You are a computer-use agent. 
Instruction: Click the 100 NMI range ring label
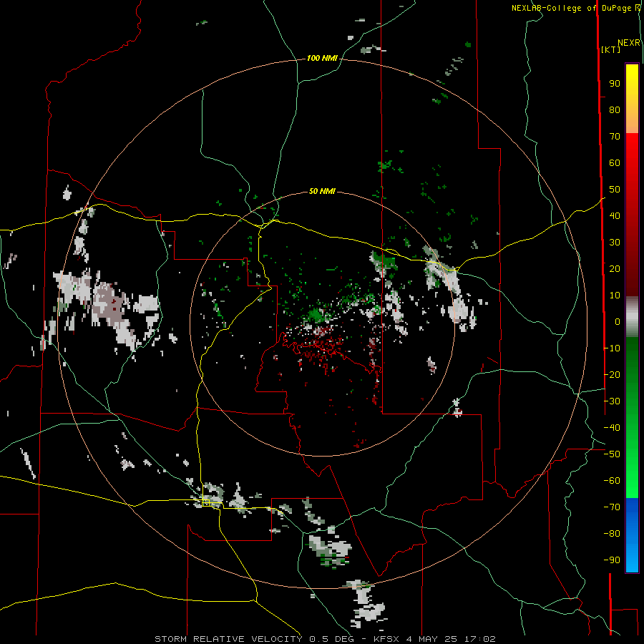pos(323,59)
